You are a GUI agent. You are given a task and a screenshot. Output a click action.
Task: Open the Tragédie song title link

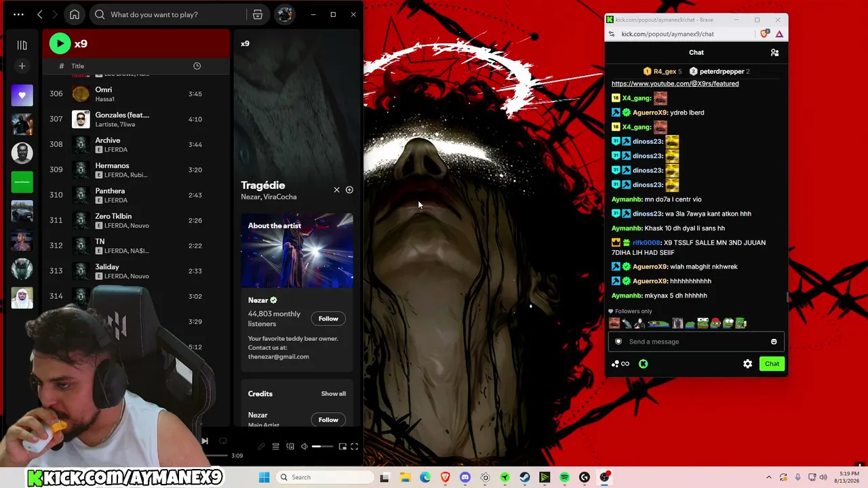tap(263, 185)
